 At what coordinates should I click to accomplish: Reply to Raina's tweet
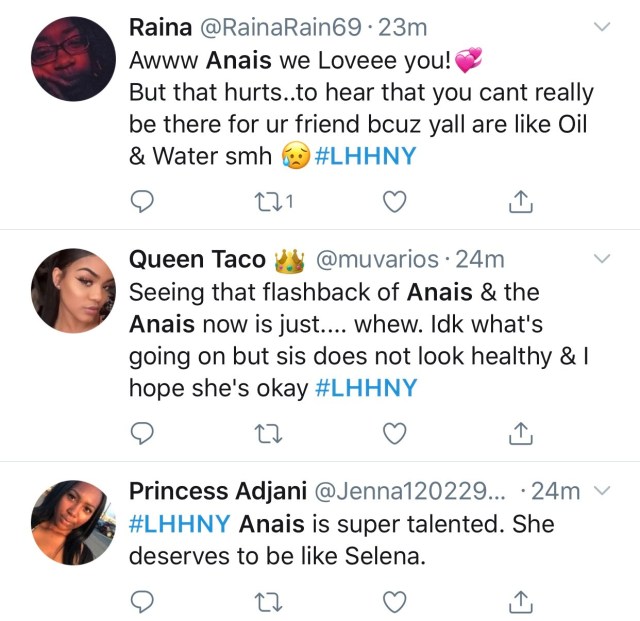point(143,203)
